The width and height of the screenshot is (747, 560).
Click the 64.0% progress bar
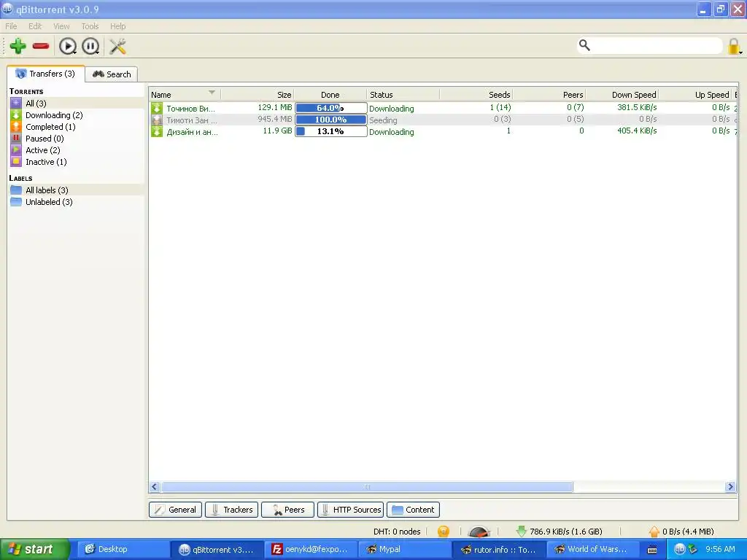click(x=331, y=108)
